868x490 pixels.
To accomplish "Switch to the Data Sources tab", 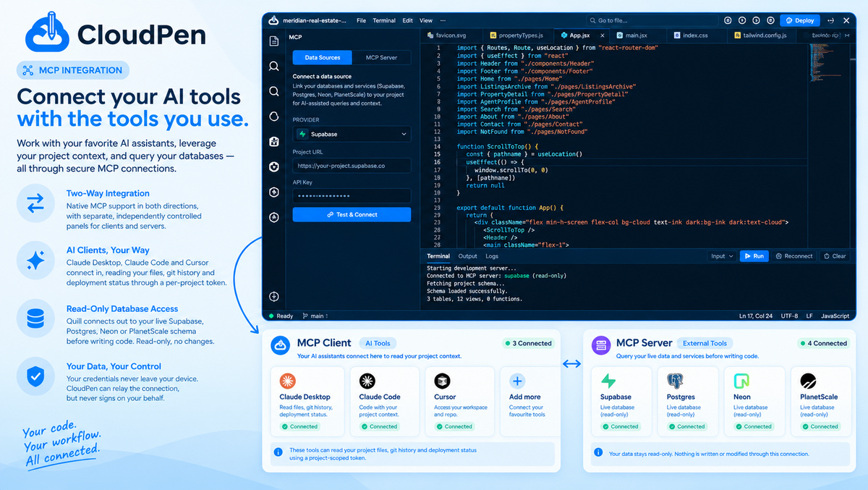I will pyautogui.click(x=323, y=57).
